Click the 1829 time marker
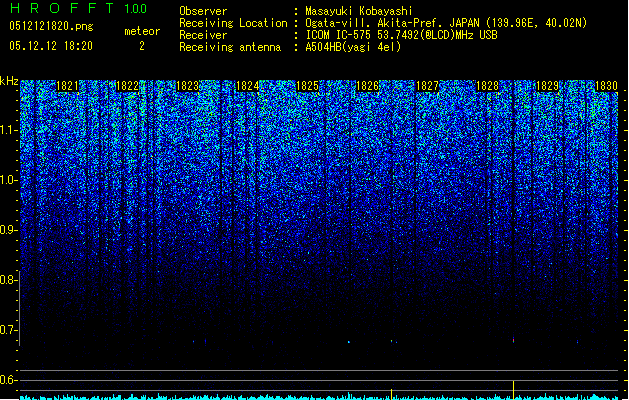629x400 pixels. [x=547, y=86]
